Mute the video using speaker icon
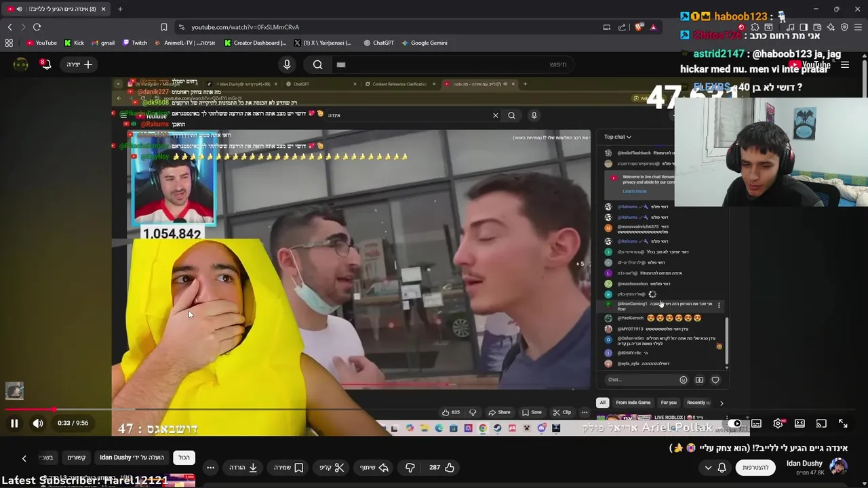 (38, 424)
